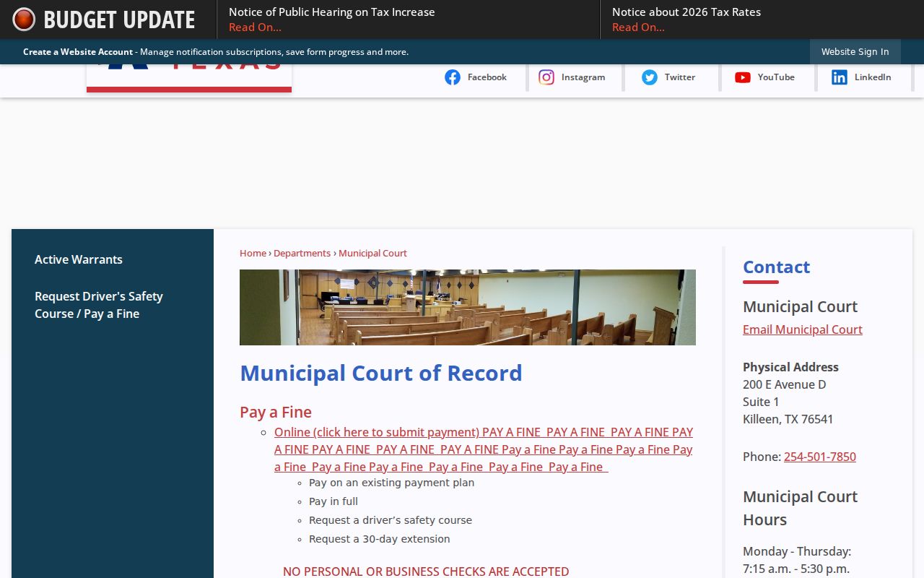
Task: Click the Website Sign In button
Action: coord(855,52)
